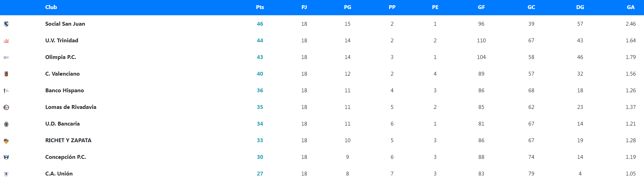Open the Lomas de Rivadavia team link
This screenshot has width=644, height=180.
(71, 107)
